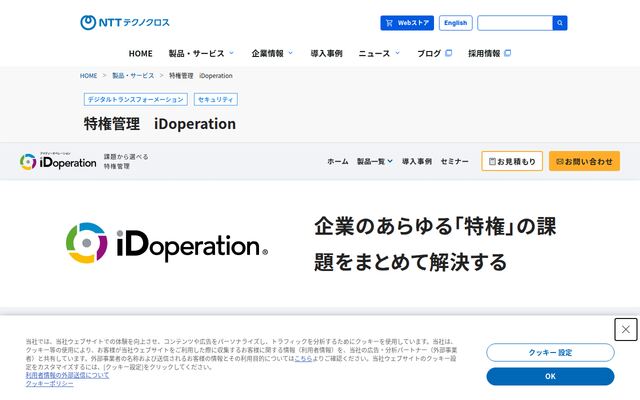
Task: Click the small iDoperation logo in sub-header
Action: (58, 161)
